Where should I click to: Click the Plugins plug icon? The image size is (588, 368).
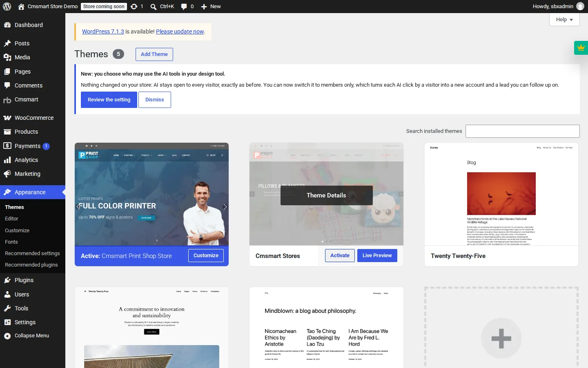click(7, 280)
